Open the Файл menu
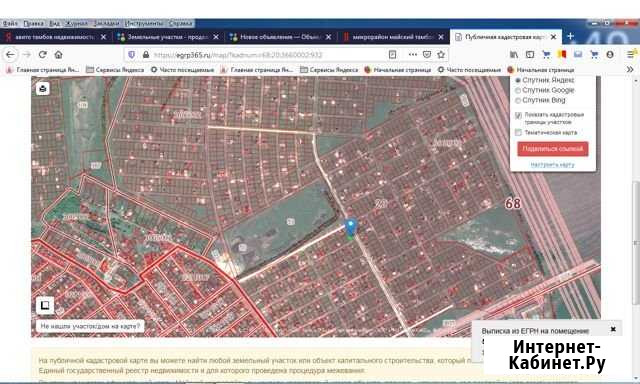 (x=11, y=23)
